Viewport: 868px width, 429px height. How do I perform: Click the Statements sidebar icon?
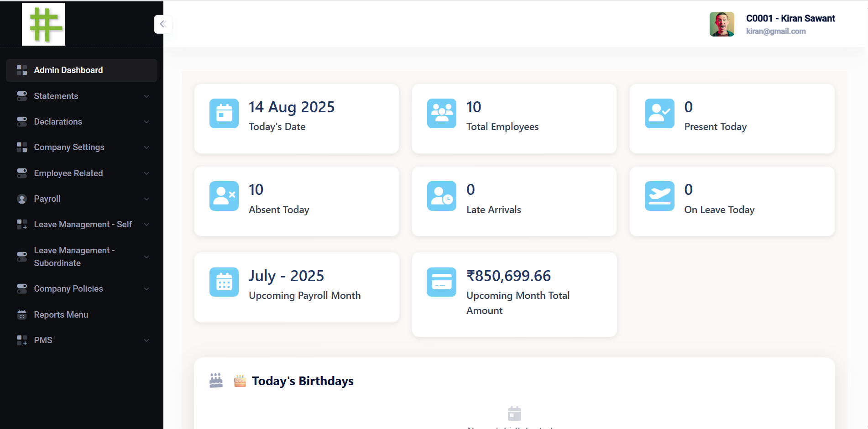coord(21,96)
